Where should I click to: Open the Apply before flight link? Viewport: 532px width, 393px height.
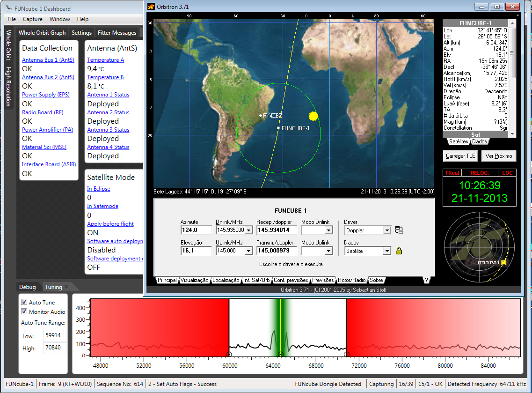pyautogui.click(x=110, y=224)
